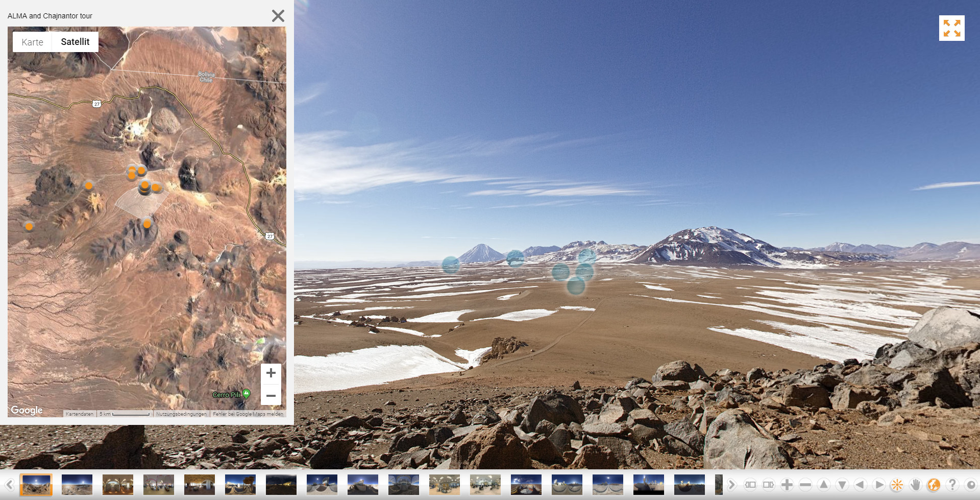Open the second panorama thumbnail in the strip
This screenshot has height=500, width=980.
[x=77, y=485]
